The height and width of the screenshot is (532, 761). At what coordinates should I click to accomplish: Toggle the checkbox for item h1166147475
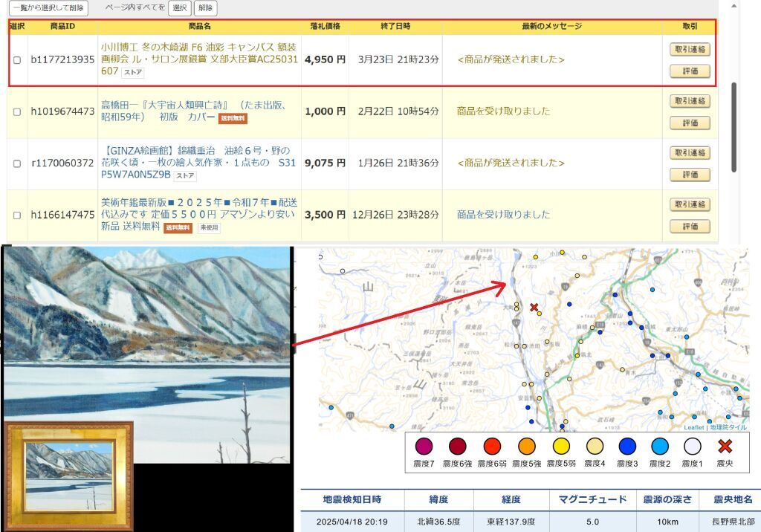[x=17, y=215]
